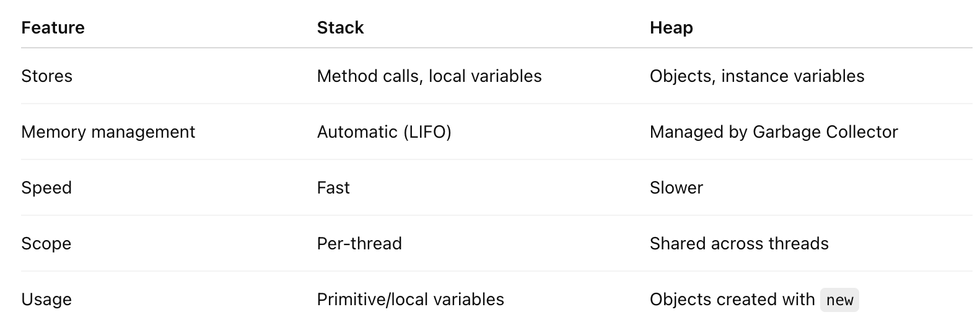This screenshot has width=980, height=330.
Task: Click the Heap column header
Action: pos(671,28)
